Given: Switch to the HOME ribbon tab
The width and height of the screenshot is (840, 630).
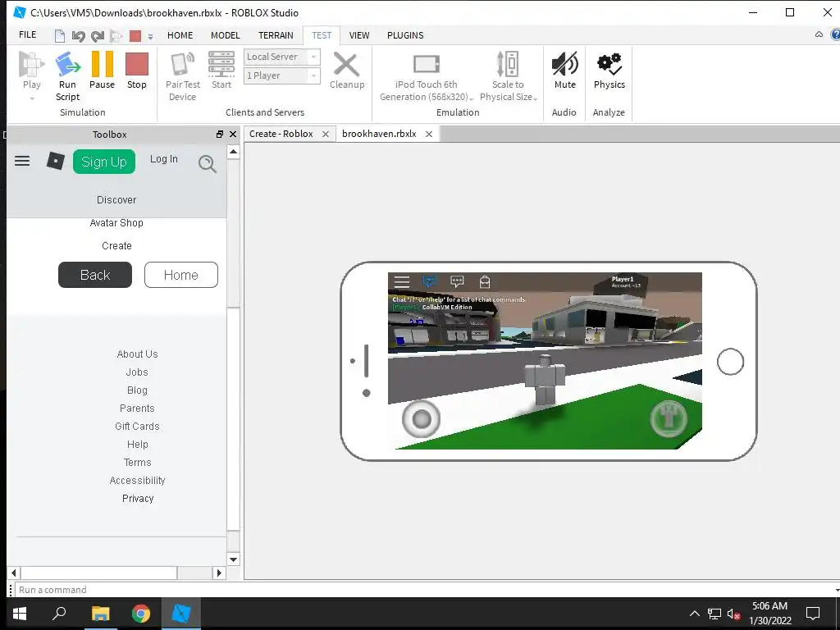Looking at the screenshot, I should click(180, 35).
